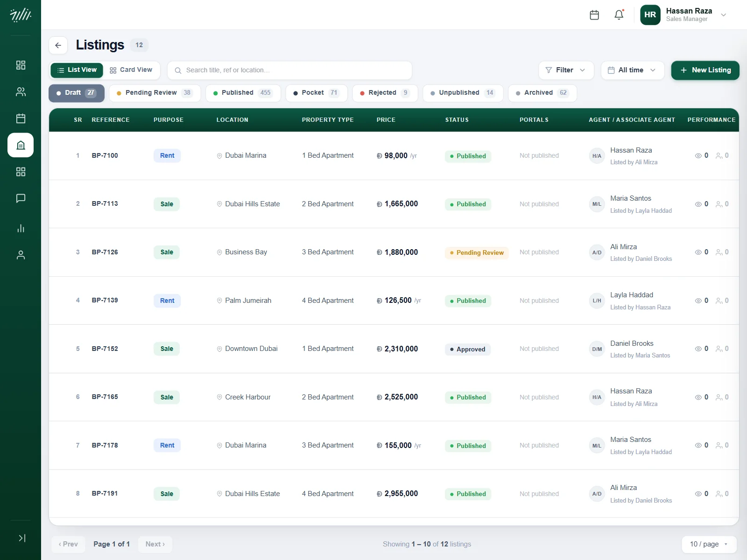Click the Rent purpose badge for BP-7178
The height and width of the screenshot is (560, 747).
[167, 445]
